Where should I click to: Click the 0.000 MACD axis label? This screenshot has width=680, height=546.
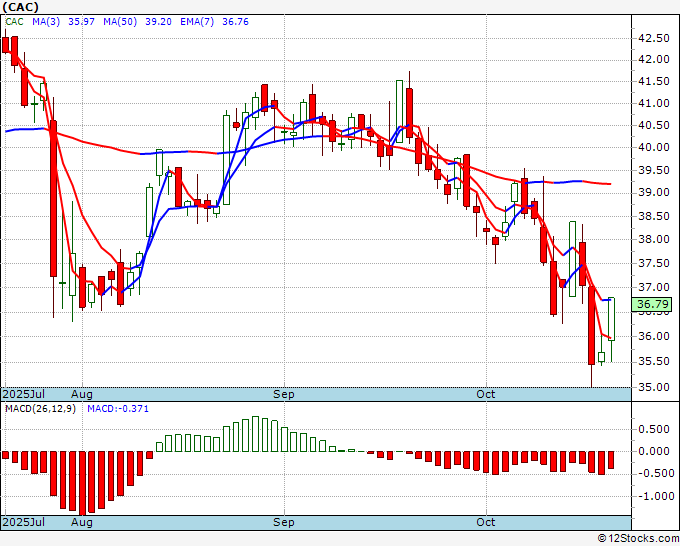[x=654, y=451]
